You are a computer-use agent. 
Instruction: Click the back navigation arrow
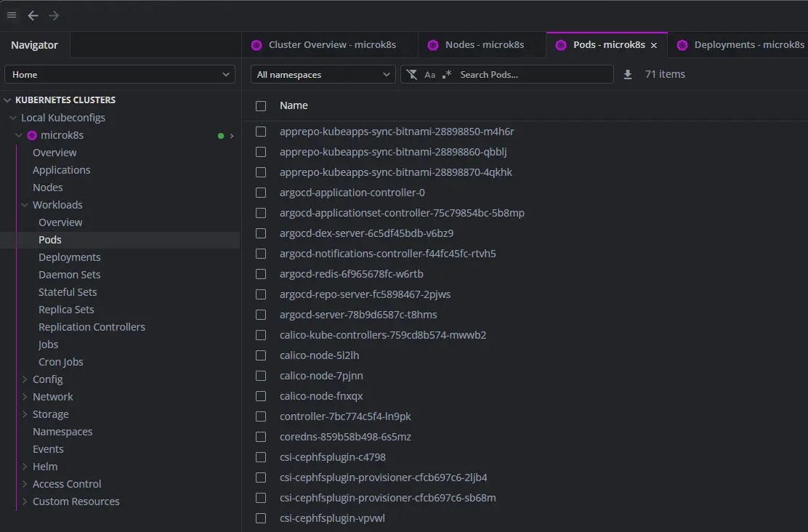(33, 15)
